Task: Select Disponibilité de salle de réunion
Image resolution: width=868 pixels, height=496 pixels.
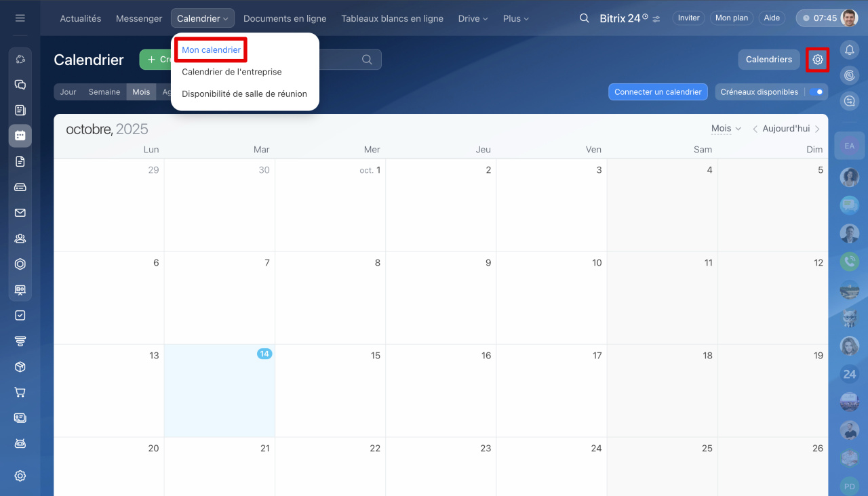Action: (244, 94)
